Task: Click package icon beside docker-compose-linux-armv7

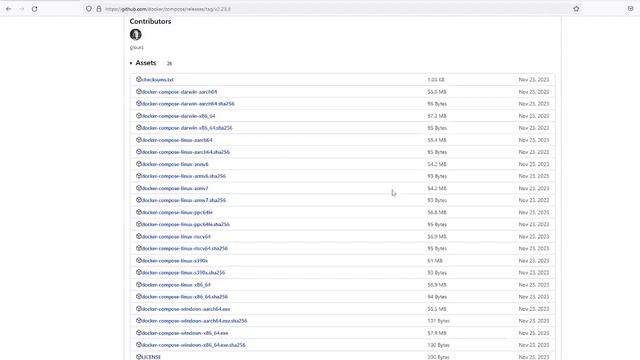Action: 139,188
